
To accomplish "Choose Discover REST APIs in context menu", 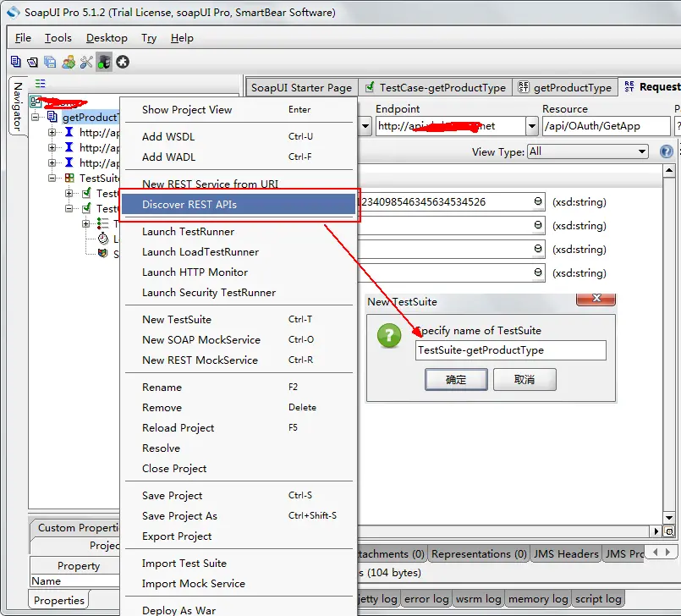I will 239,205.
